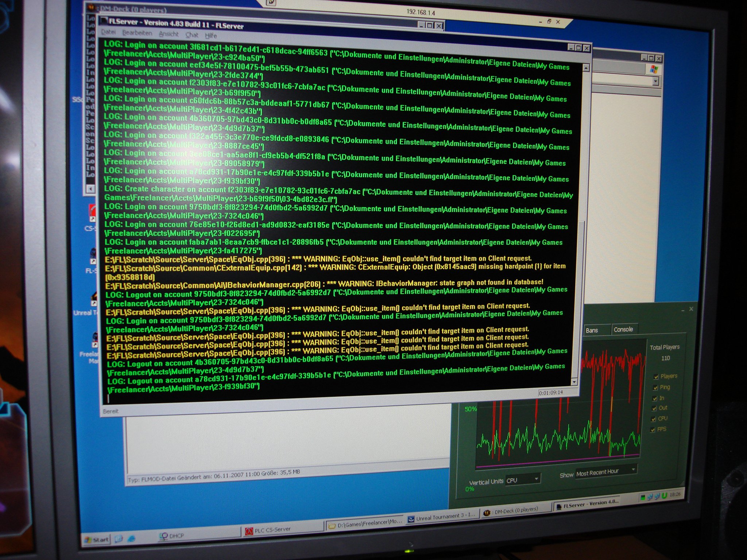747x560 pixels.
Task: Click the console input cursor line
Action: click(108, 398)
